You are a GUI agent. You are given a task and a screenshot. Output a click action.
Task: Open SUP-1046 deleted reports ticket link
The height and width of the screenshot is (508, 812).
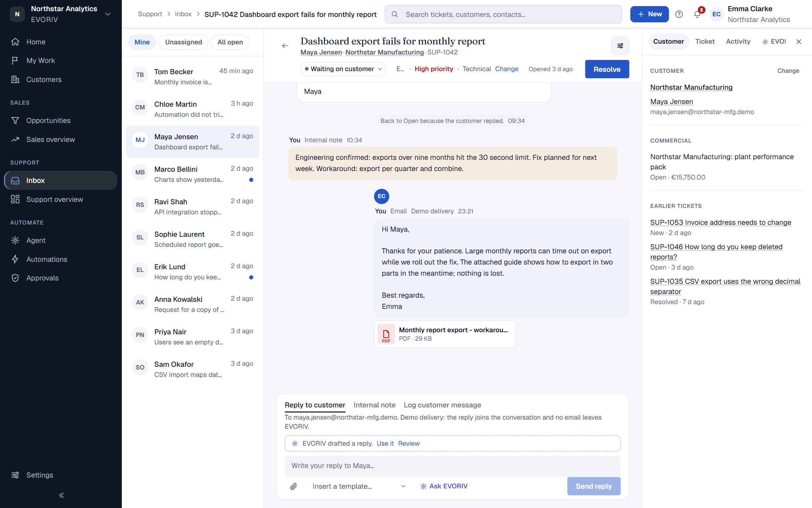click(x=716, y=252)
